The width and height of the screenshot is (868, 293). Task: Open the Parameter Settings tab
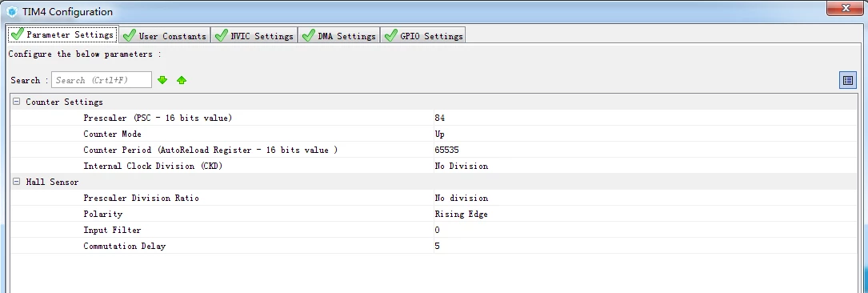click(x=62, y=35)
